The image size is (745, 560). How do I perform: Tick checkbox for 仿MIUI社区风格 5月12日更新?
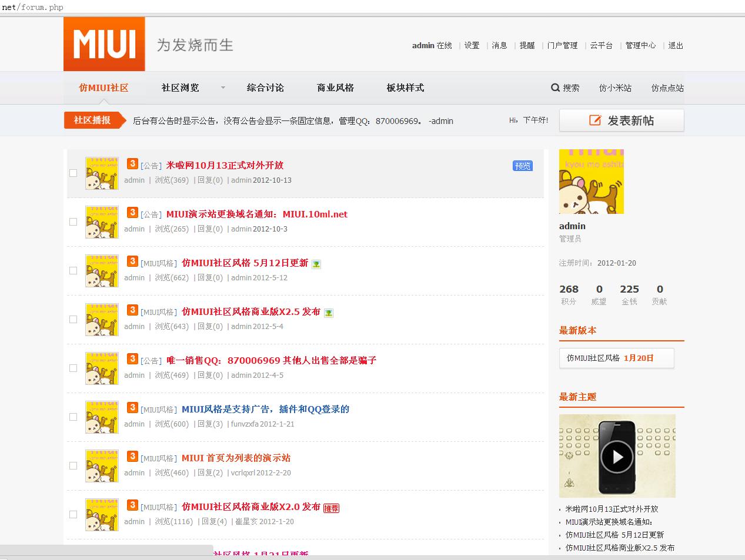[74, 270]
